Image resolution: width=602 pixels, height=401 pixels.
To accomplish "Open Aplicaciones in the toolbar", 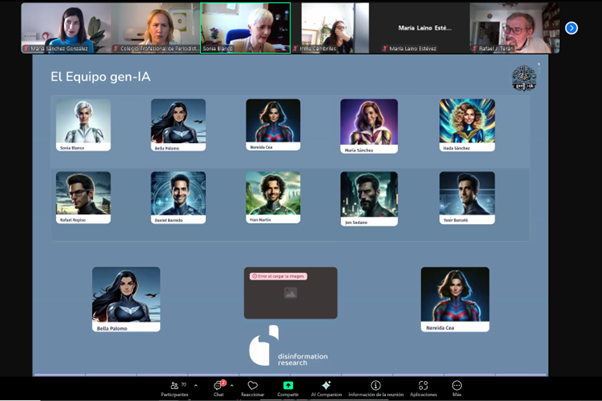I will click(x=423, y=386).
